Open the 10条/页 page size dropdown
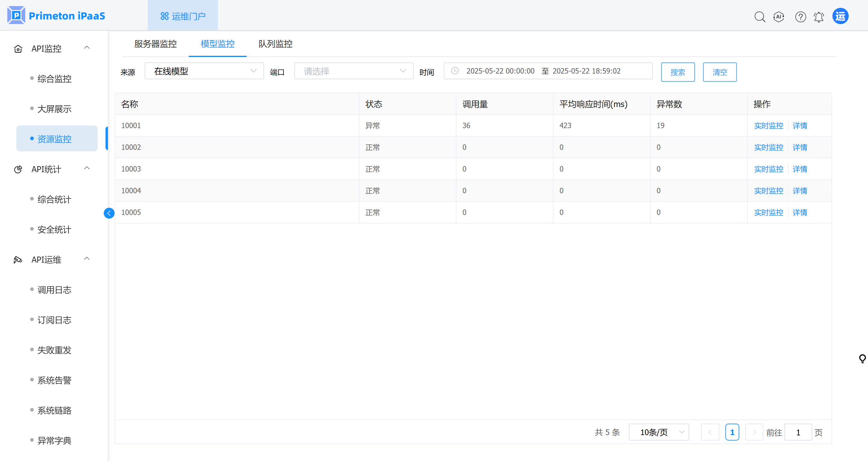The image size is (868, 461). click(658, 432)
